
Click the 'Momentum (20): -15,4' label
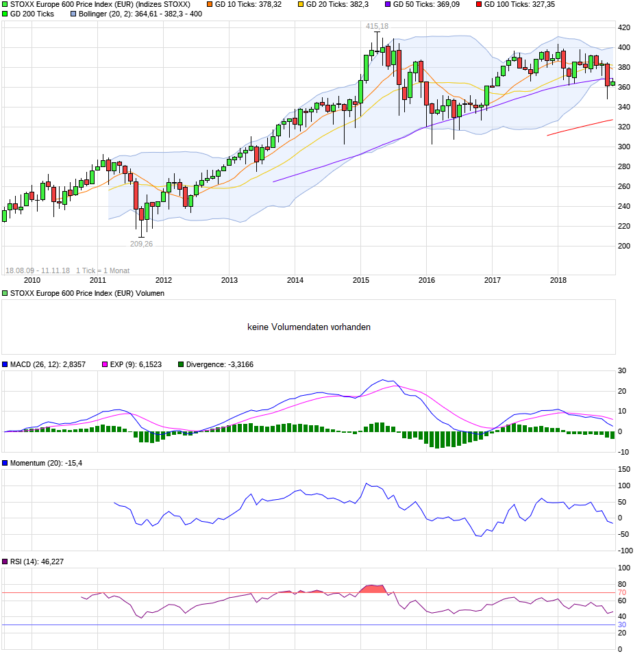point(46,463)
